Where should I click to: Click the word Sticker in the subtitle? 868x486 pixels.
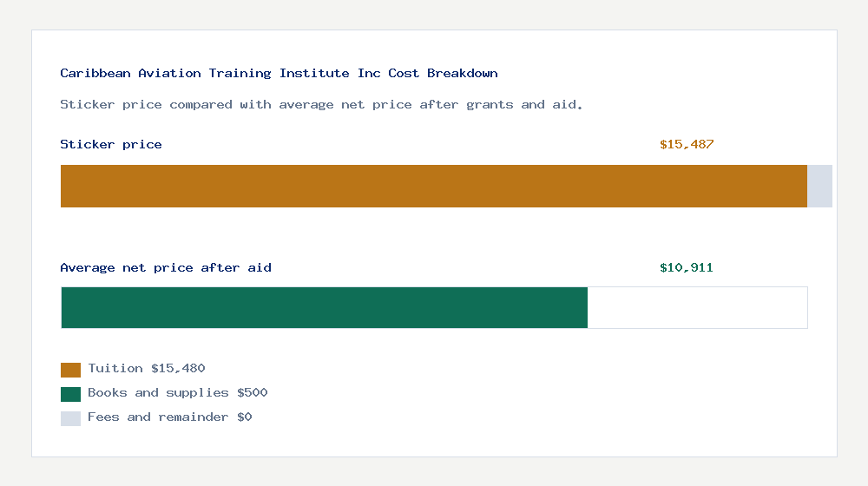point(88,105)
